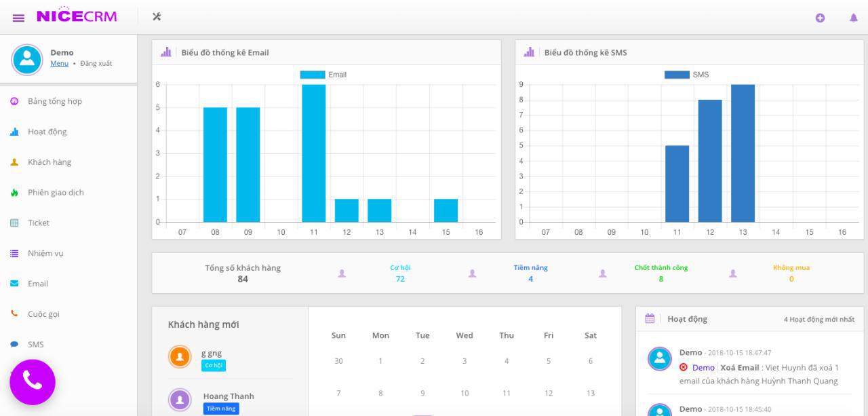868x416 pixels.
Task: Click the Đăng xuất logout link
Action: tap(96, 64)
